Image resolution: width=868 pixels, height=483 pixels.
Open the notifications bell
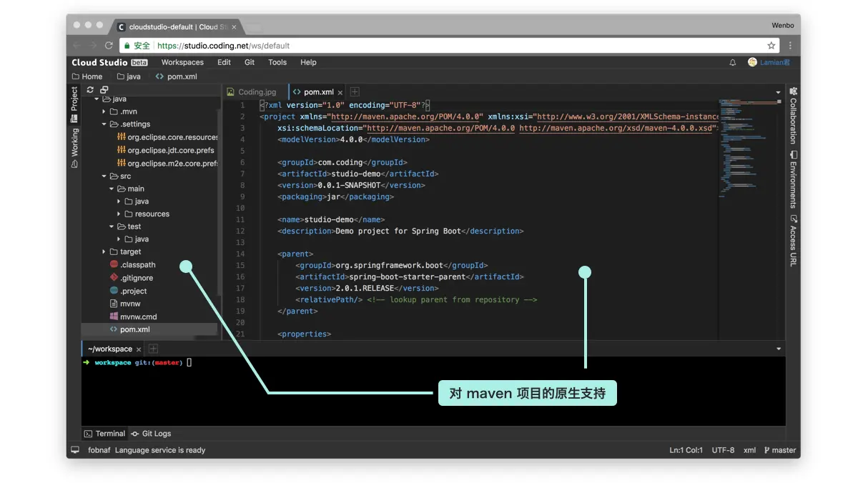point(732,62)
